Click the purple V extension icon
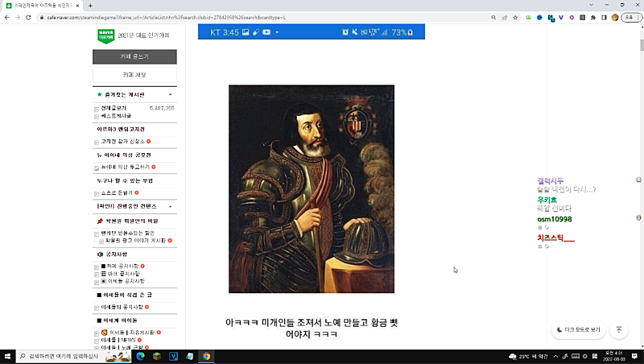The image size is (644, 364). 561,18
